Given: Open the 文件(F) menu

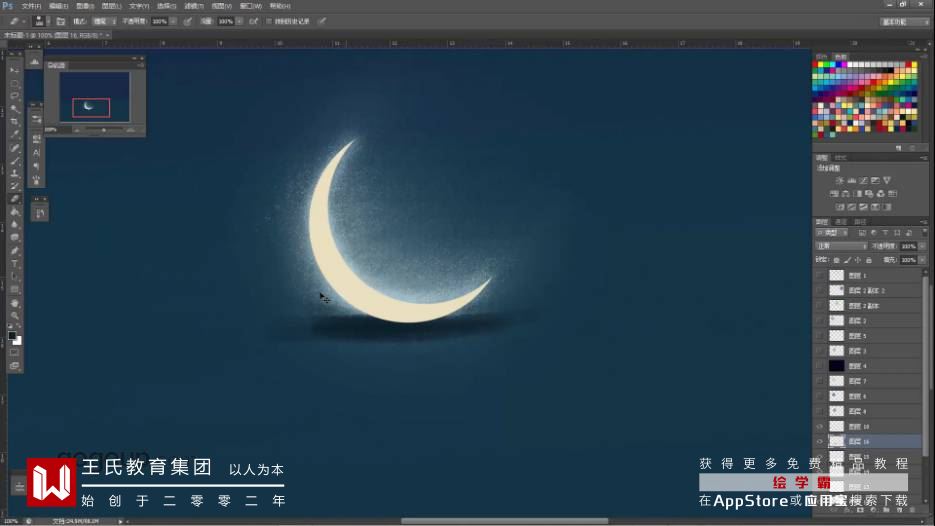Looking at the screenshot, I should click(31, 6).
